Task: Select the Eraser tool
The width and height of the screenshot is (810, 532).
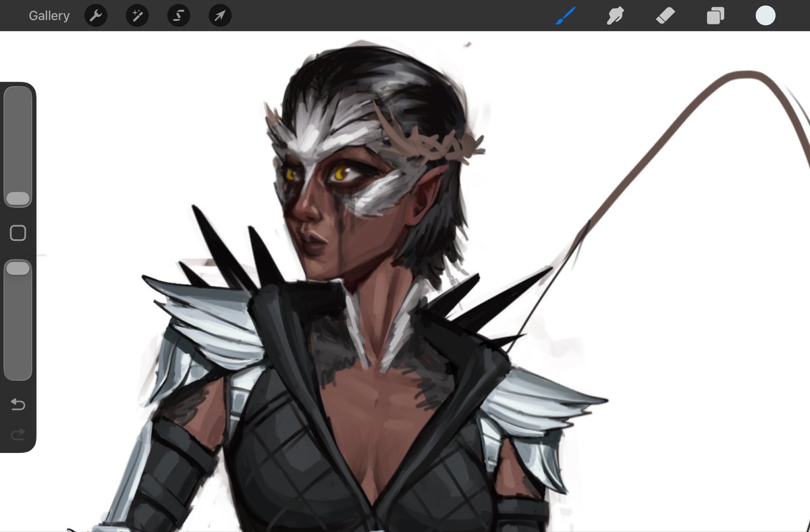Action: pos(665,16)
